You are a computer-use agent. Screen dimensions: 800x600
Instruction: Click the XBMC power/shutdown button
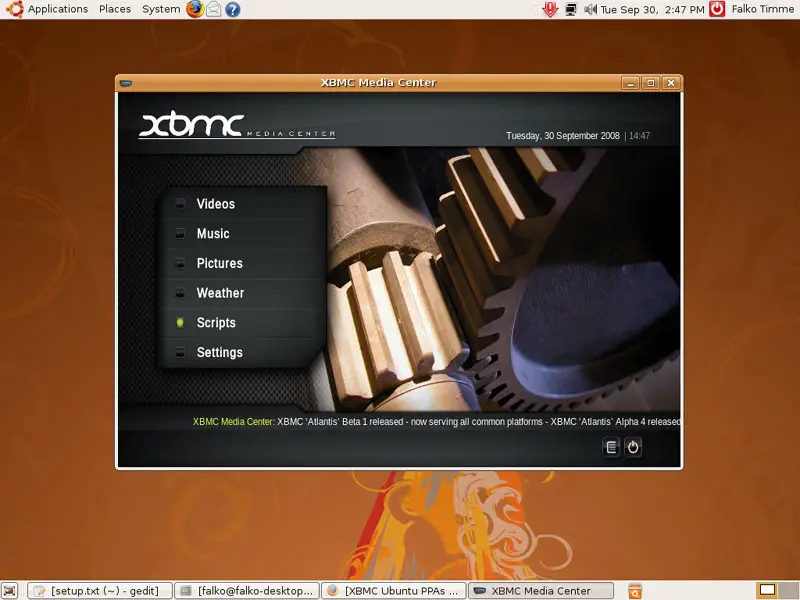[633, 447]
